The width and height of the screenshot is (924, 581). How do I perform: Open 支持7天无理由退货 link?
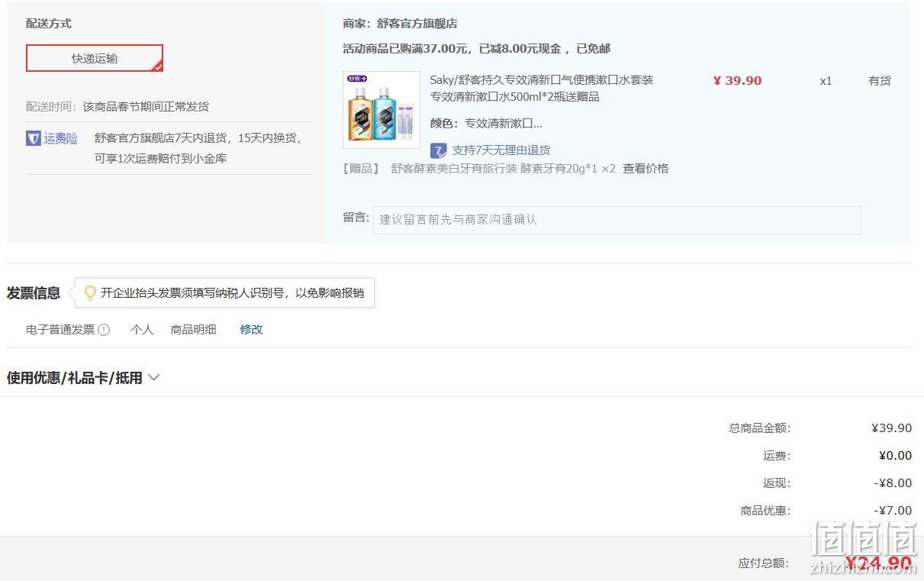tap(501, 150)
